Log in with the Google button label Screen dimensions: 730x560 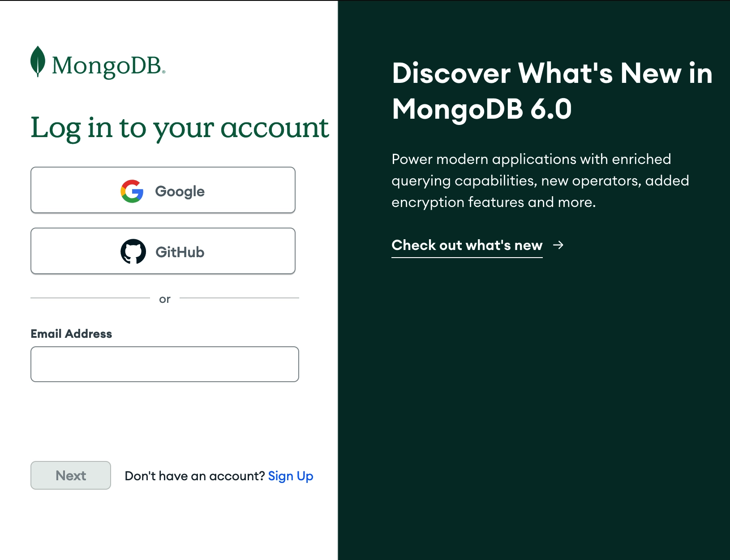tap(180, 191)
